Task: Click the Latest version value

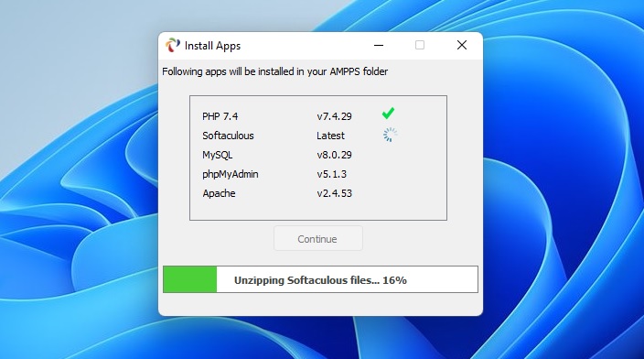Action: point(330,136)
